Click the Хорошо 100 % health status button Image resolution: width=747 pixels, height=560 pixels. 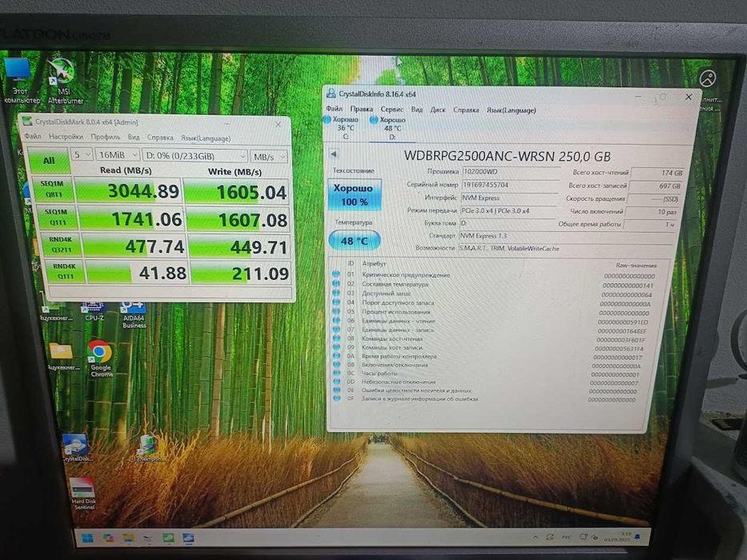click(x=354, y=194)
